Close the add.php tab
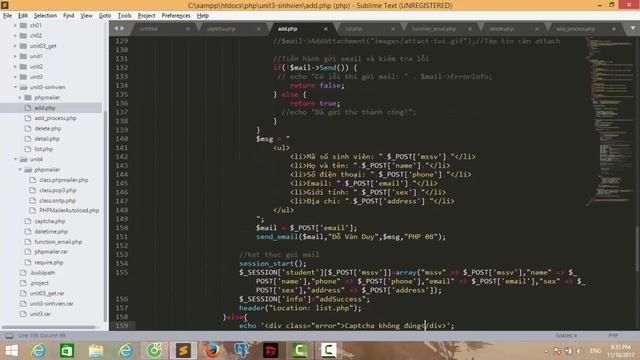The height and width of the screenshot is (360, 640). point(326,29)
